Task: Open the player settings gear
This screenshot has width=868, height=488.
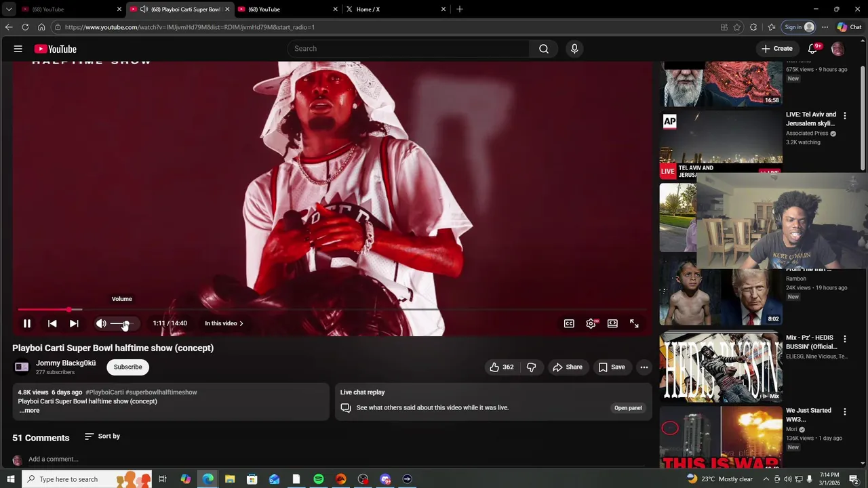Action: 591,323
